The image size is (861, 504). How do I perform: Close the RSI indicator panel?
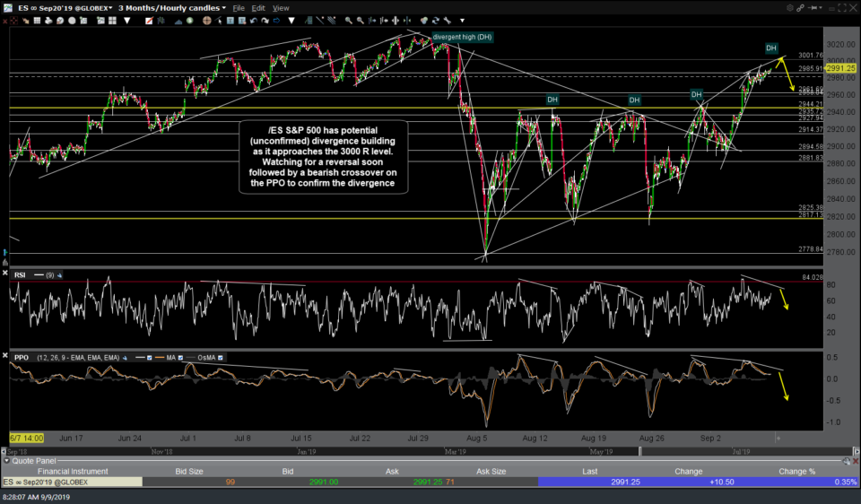tap(5, 273)
